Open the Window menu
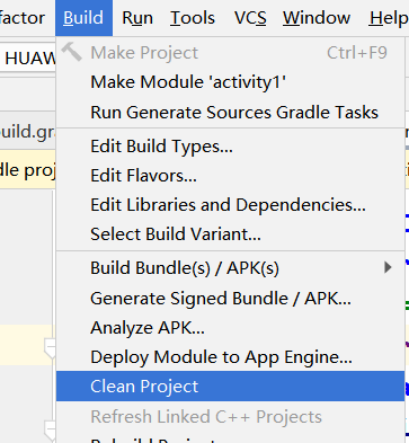This screenshot has height=443, width=409. [x=317, y=18]
